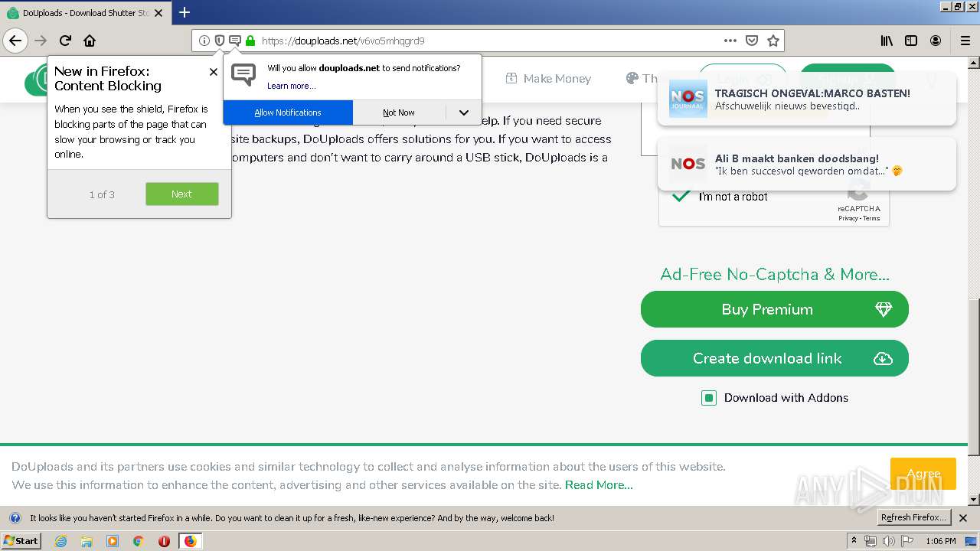Click the URL address bar field
This screenshot has width=980, height=551.
pyautogui.click(x=488, y=41)
